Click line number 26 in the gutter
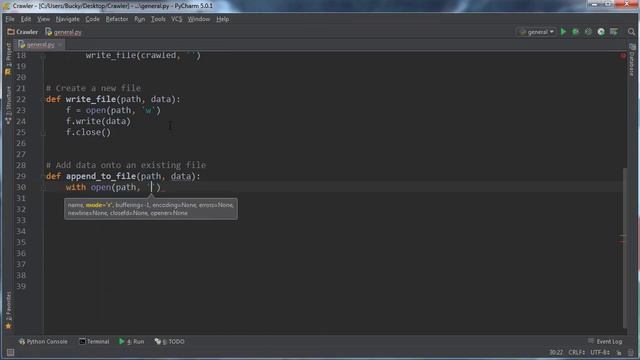The image size is (640, 360). [x=21, y=143]
